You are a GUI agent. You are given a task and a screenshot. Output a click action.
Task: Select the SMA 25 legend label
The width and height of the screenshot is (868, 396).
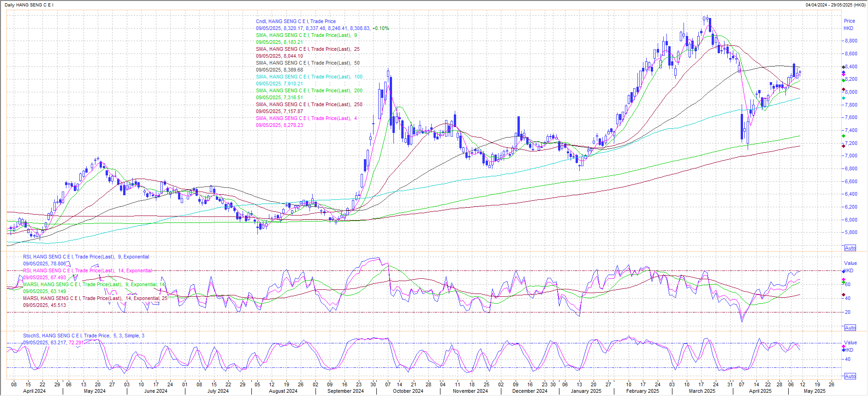[x=308, y=49]
